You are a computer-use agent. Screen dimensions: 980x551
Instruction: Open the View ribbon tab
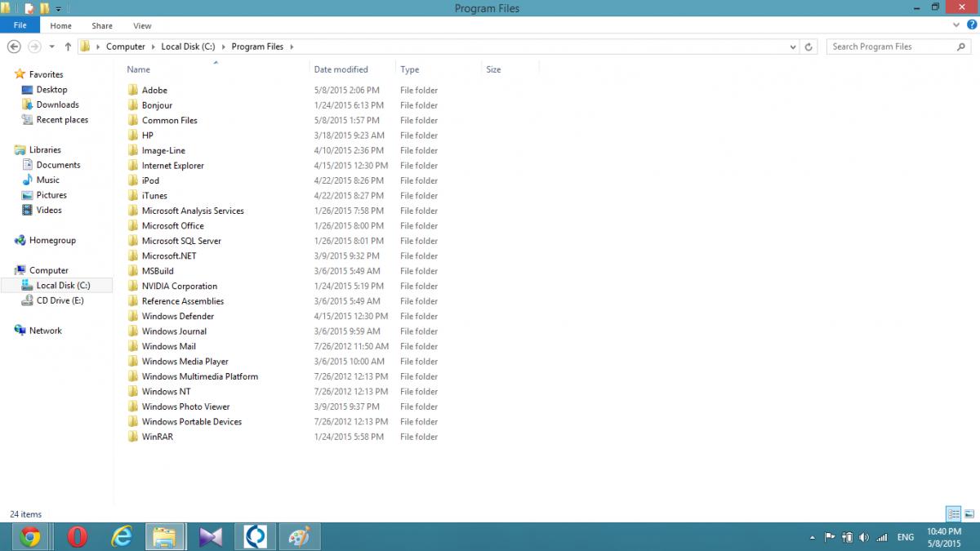[x=142, y=26]
